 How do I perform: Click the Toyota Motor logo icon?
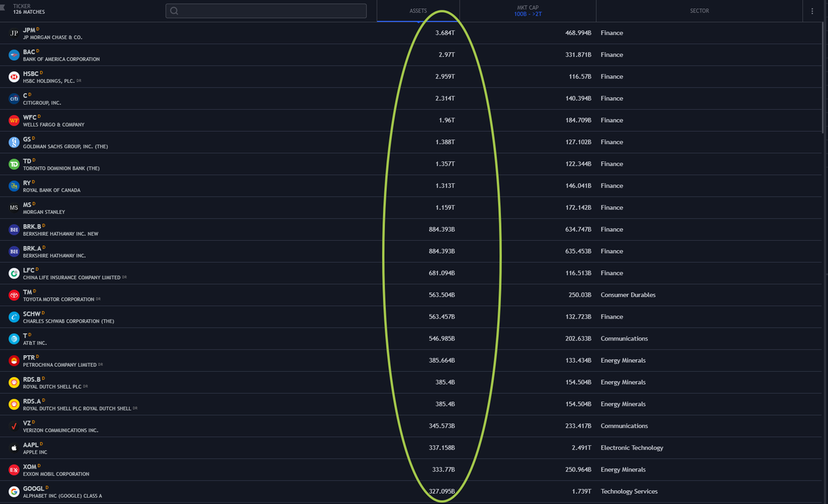[x=14, y=295]
